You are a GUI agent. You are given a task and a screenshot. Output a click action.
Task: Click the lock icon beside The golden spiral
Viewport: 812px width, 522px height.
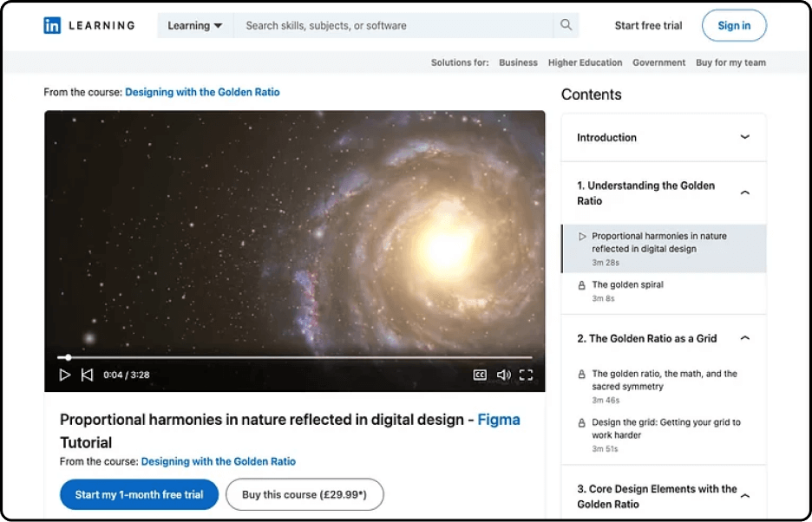581,285
